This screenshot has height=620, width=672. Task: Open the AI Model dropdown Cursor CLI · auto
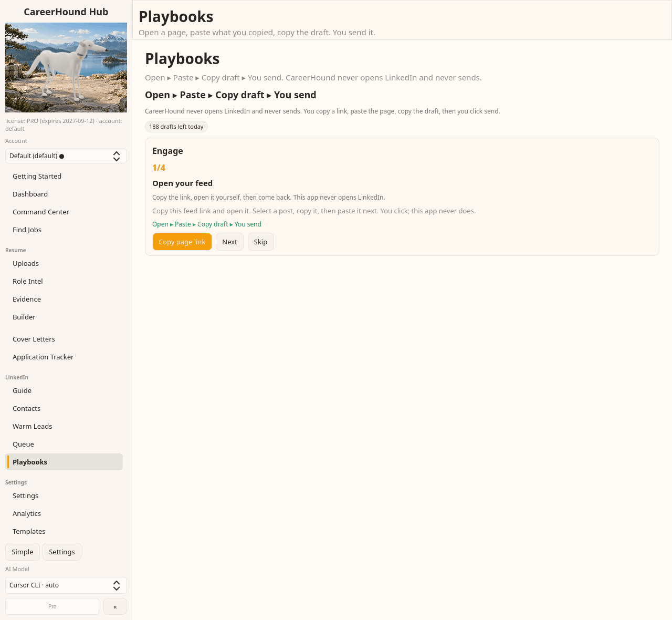(x=66, y=585)
